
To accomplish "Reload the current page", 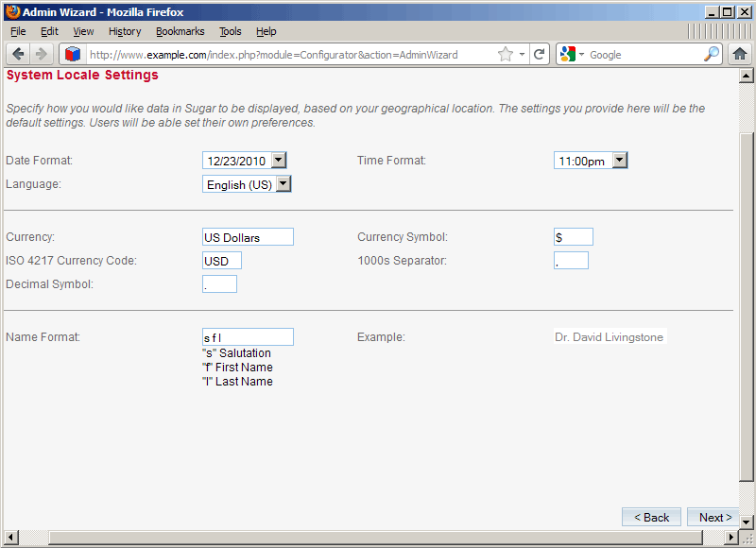I will click(x=540, y=54).
